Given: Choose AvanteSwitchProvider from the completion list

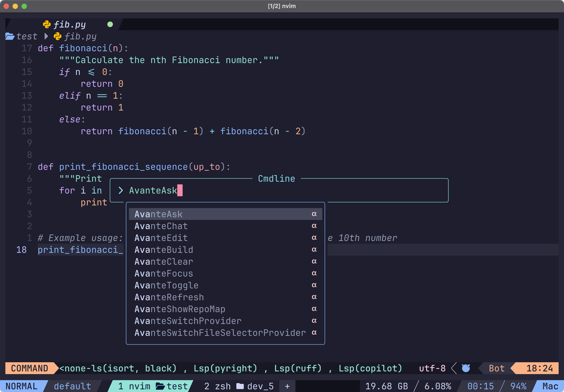Looking at the screenshot, I should pos(225,321).
